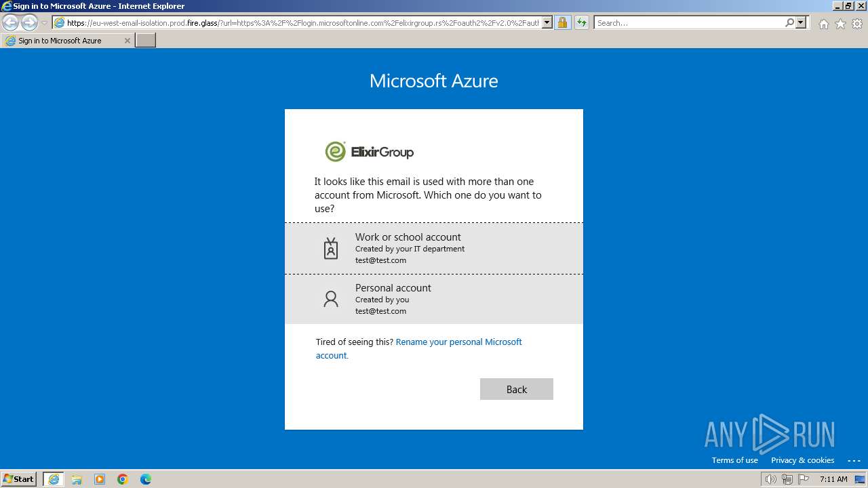The height and width of the screenshot is (488, 868).
Task: Click the work account badge icon
Action: pos(331,249)
